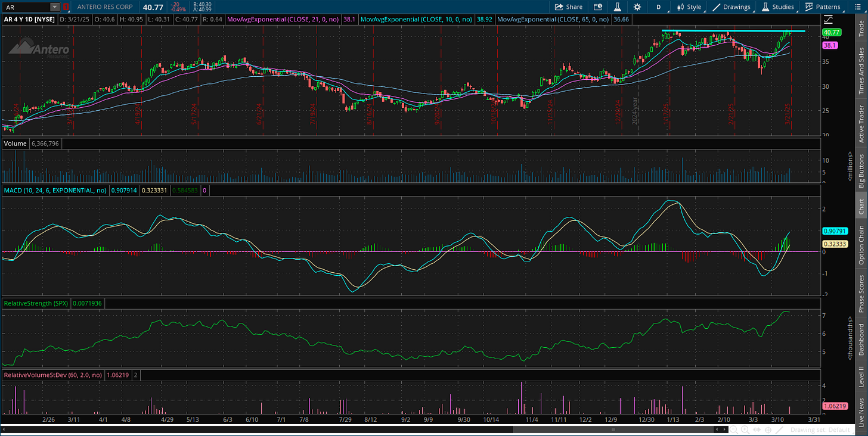Click the zoom out magnifier icon

pos(734,429)
